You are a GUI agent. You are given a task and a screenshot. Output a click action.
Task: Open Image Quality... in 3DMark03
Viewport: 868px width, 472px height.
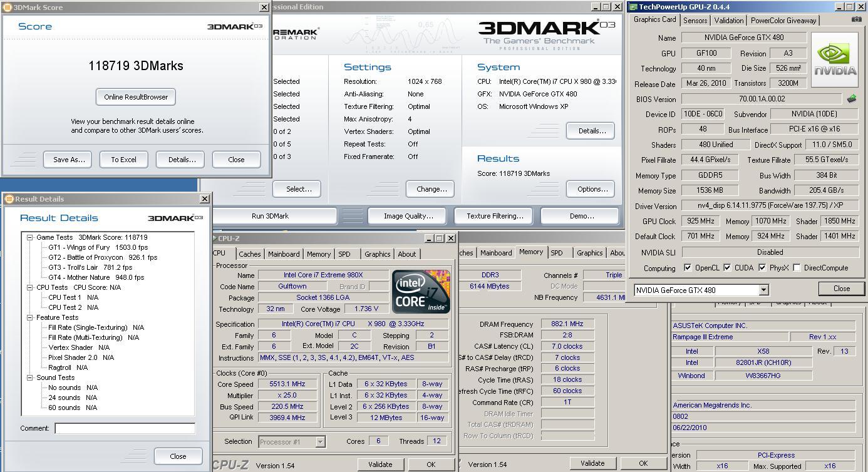408,216
